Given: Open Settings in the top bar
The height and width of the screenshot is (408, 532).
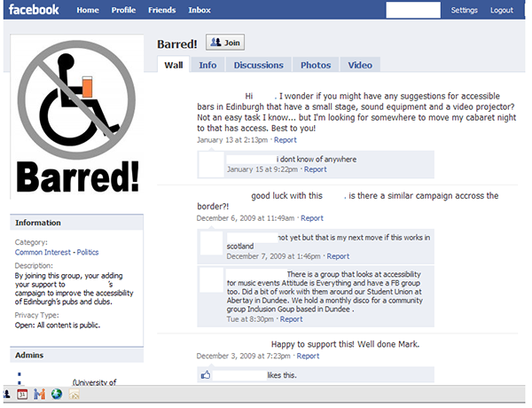Looking at the screenshot, I should [x=464, y=10].
